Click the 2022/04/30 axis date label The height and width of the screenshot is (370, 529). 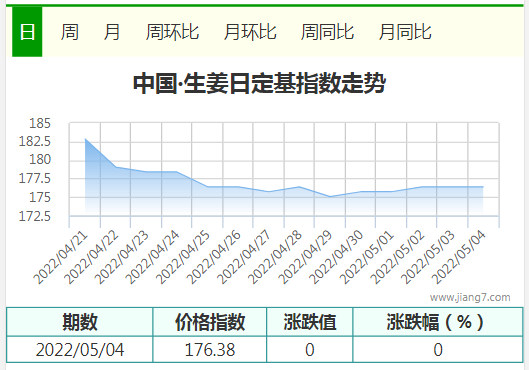tap(337, 258)
